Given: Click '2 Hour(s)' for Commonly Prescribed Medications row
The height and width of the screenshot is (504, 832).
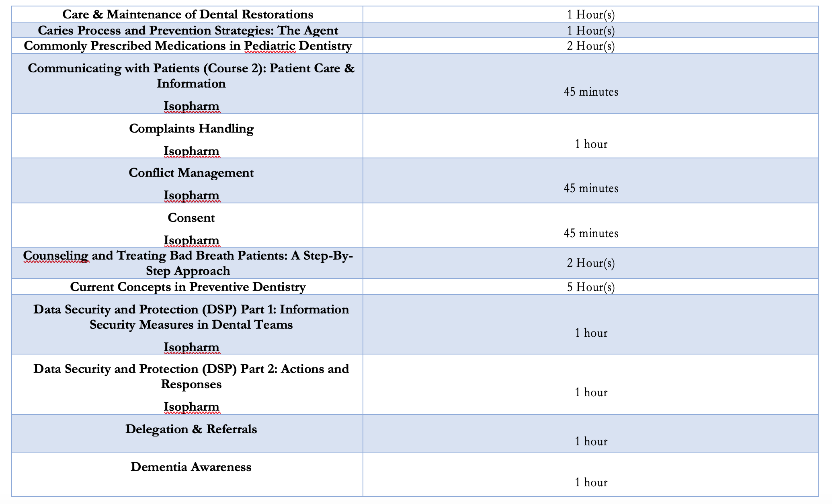Looking at the screenshot, I should [x=591, y=46].
